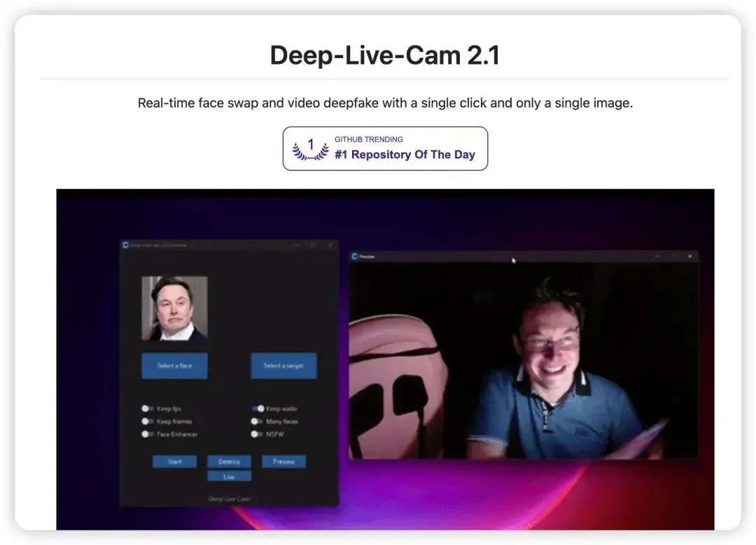Click the 'Deep Live Cam' footer label
Image resolution: width=756 pixels, height=545 pixels.
point(229,499)
